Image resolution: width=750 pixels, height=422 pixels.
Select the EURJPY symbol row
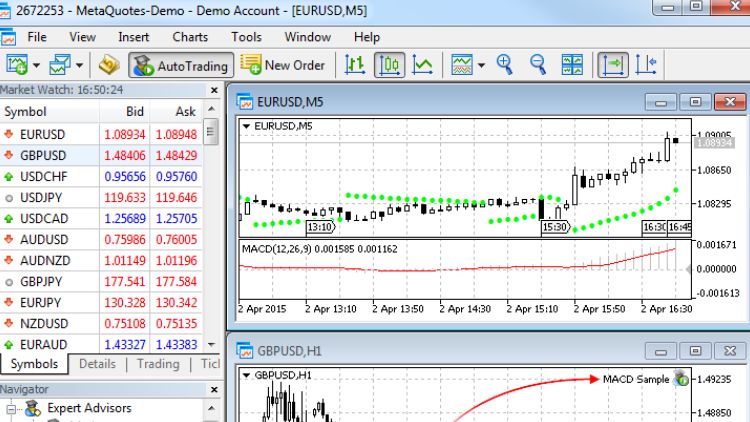[x=101, y=303]
